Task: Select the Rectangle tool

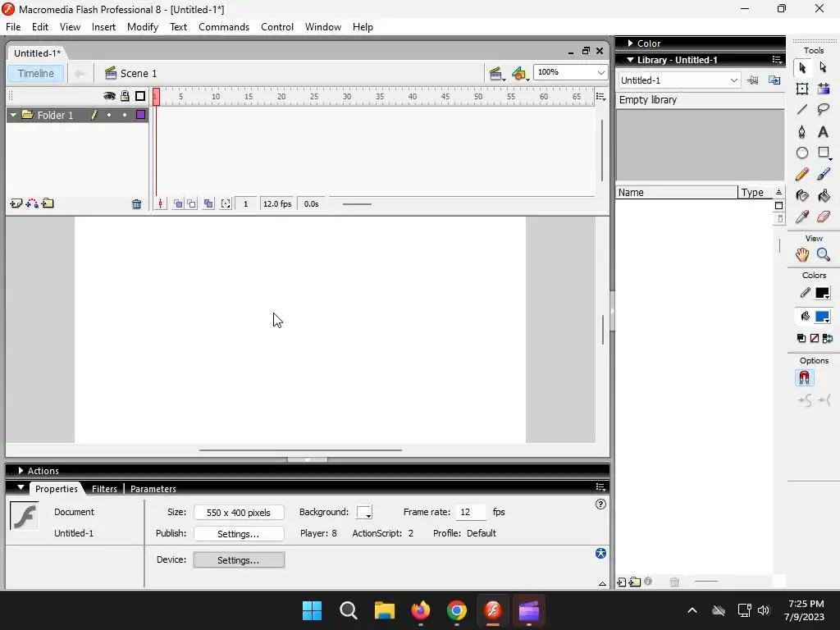Action: tap(824, 153)
